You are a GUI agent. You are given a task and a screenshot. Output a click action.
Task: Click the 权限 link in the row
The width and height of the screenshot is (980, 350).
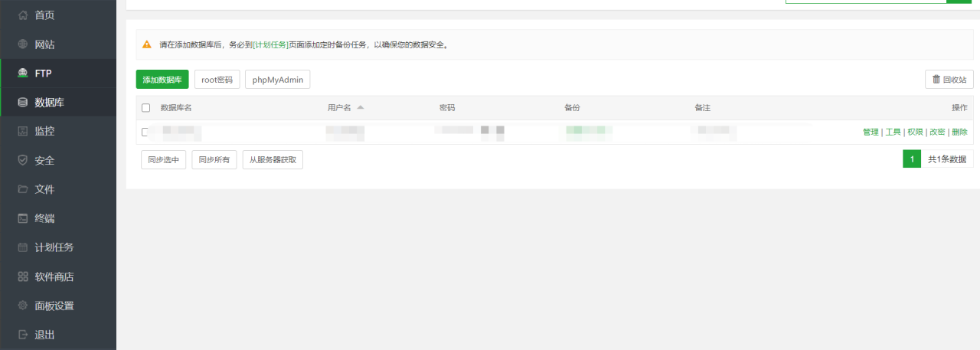(915, 132)
